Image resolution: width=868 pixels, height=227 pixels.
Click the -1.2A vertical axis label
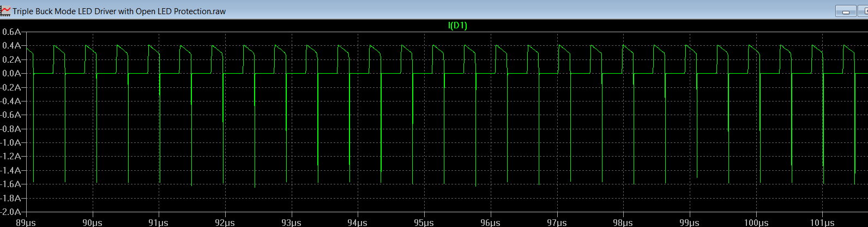pyautogui.click(x=10, y=157)
